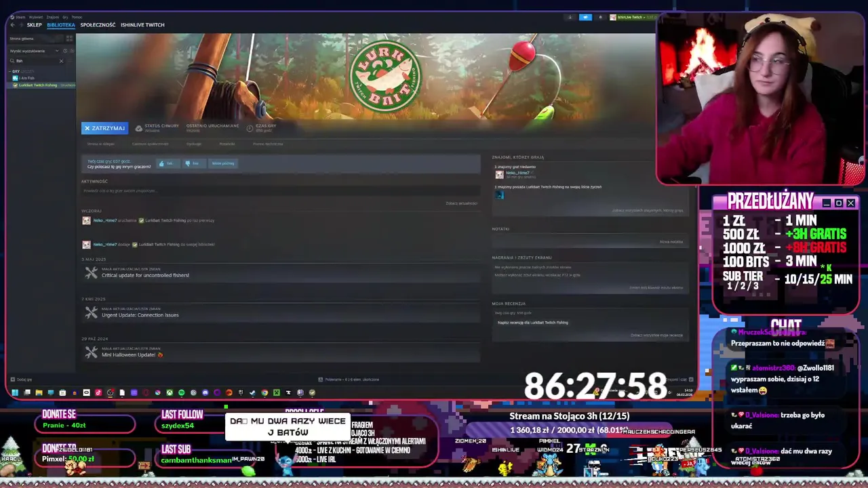
Task: Recommend the game with the Tak thumbs-up
Action: point(168,163)
